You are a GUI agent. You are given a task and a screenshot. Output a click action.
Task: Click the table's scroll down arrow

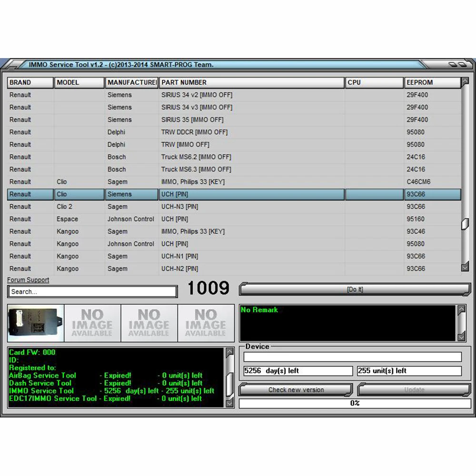(465, 267)
